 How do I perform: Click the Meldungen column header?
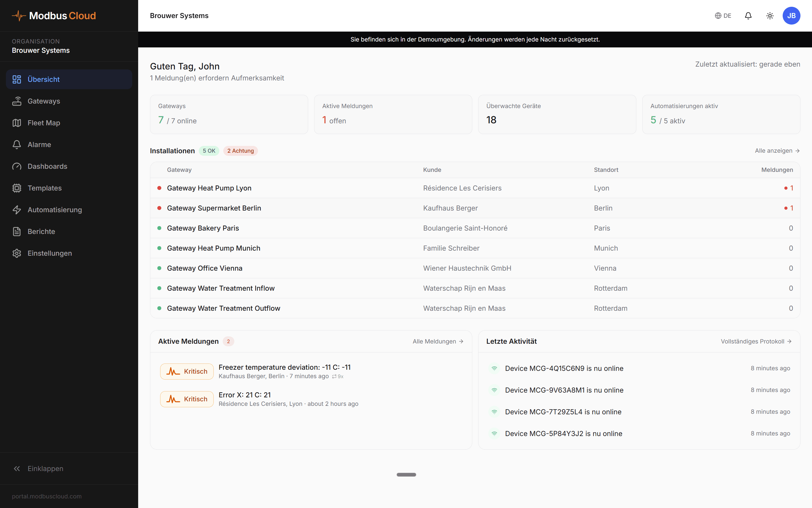[x=777, y=170]
